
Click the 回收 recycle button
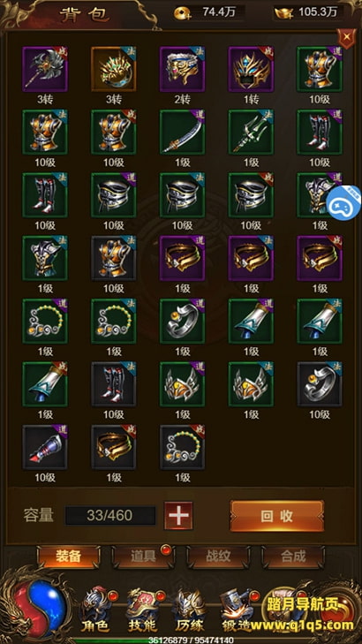tap(277, 516)
